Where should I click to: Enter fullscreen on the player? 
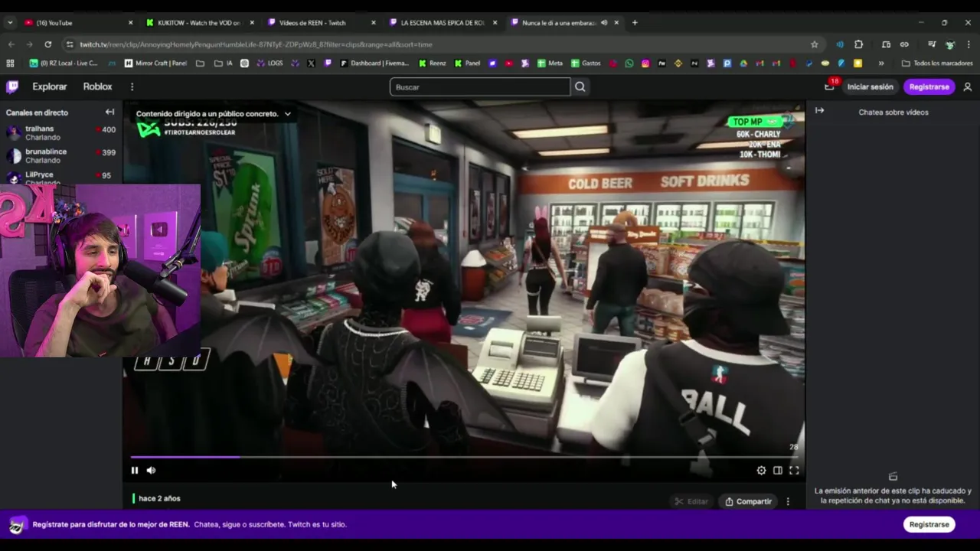(x=794, y=471)
